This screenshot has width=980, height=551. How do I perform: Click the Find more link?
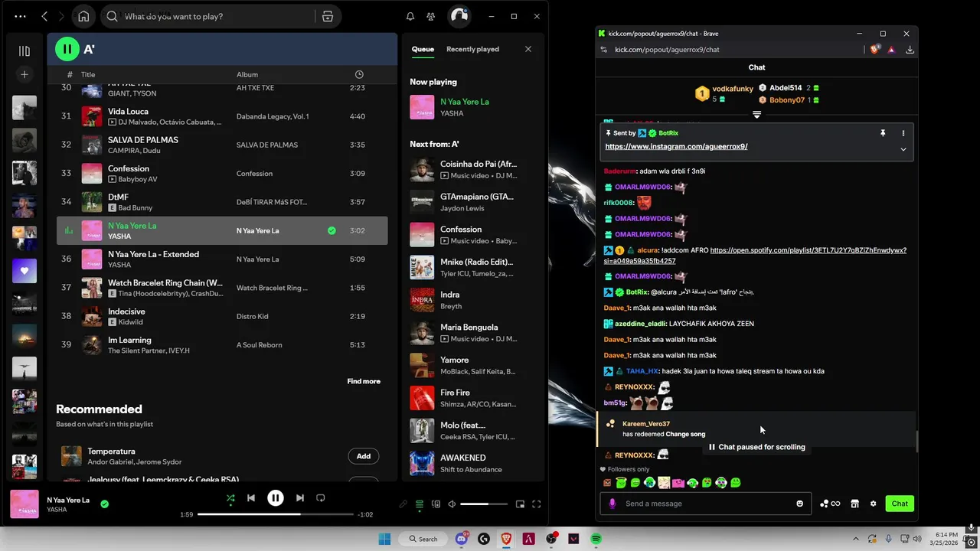coord(364,381)
